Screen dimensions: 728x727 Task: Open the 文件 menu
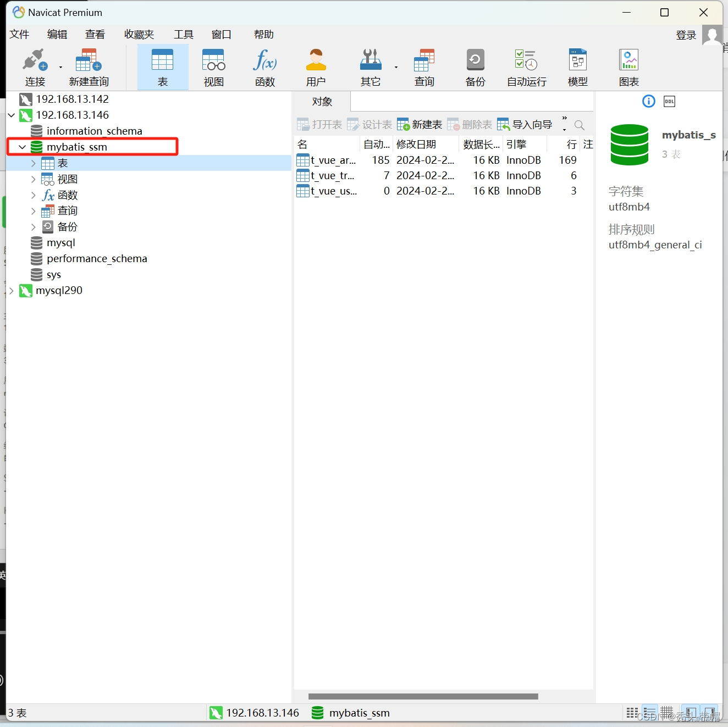19,35
